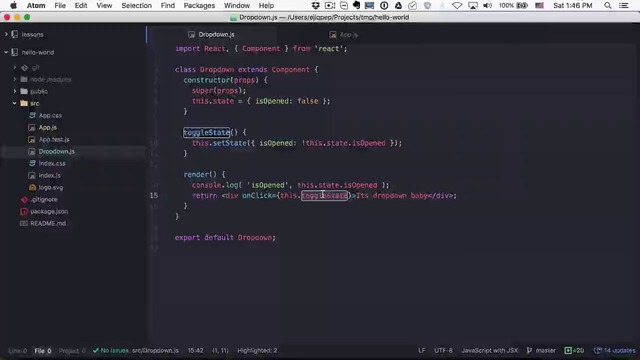Select linter scope File 0
The image size is (640, 360).
coord(43,351)
